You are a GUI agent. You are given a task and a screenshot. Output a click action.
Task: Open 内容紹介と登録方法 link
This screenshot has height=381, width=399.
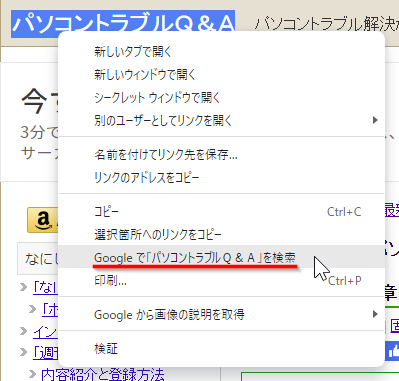click(x=103, y=374)
